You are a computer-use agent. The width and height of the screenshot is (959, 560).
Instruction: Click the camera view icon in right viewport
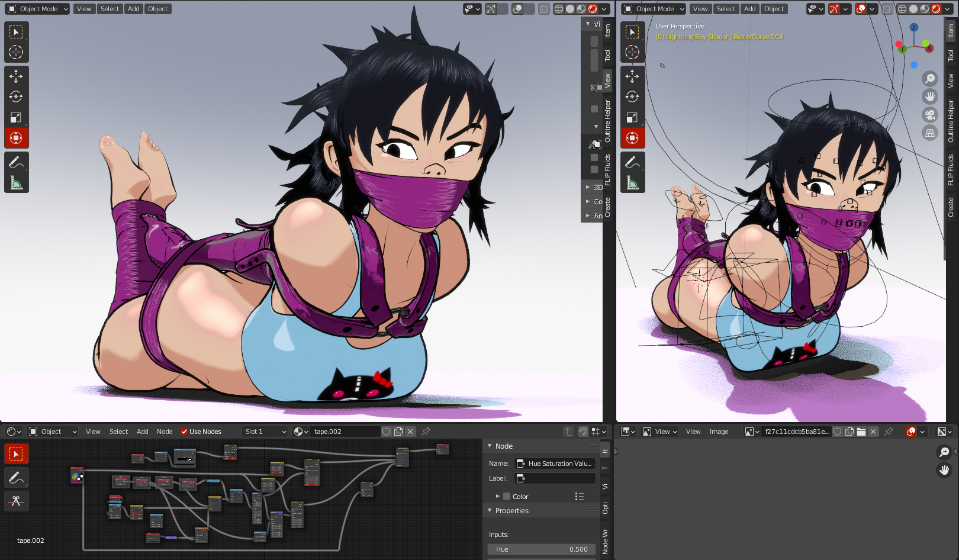930,115
